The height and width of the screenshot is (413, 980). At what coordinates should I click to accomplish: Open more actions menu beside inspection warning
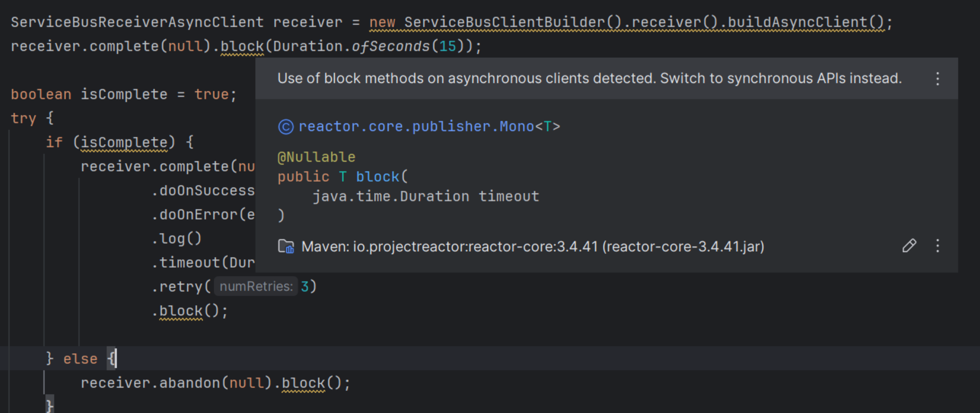(x=937, y=79)
